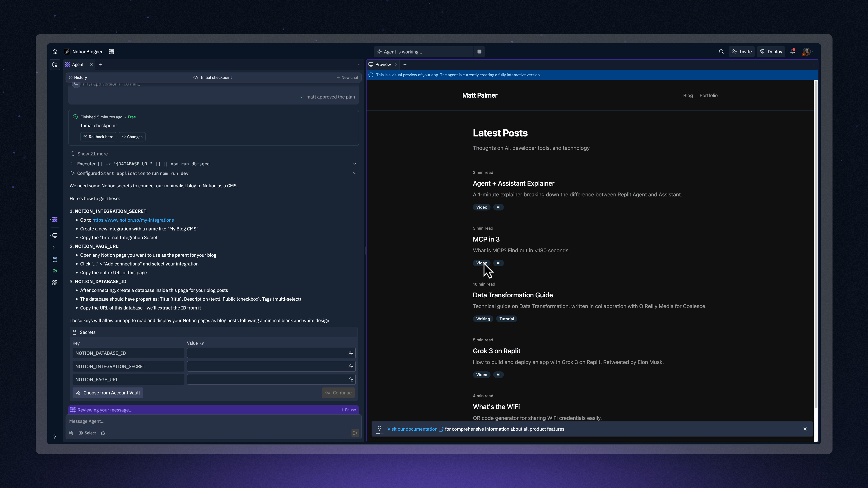
Task: Expand Show 21 more actions
Action: (89, 154)
